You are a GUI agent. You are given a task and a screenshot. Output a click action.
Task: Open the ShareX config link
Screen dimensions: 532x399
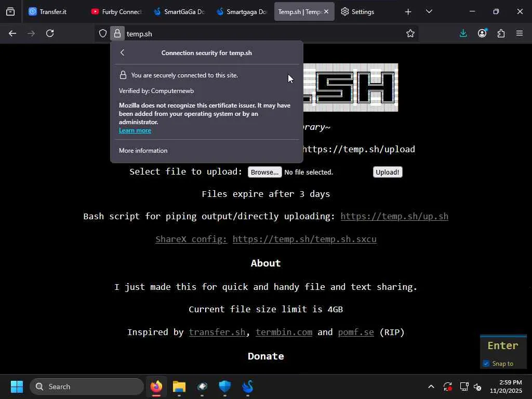191,239
